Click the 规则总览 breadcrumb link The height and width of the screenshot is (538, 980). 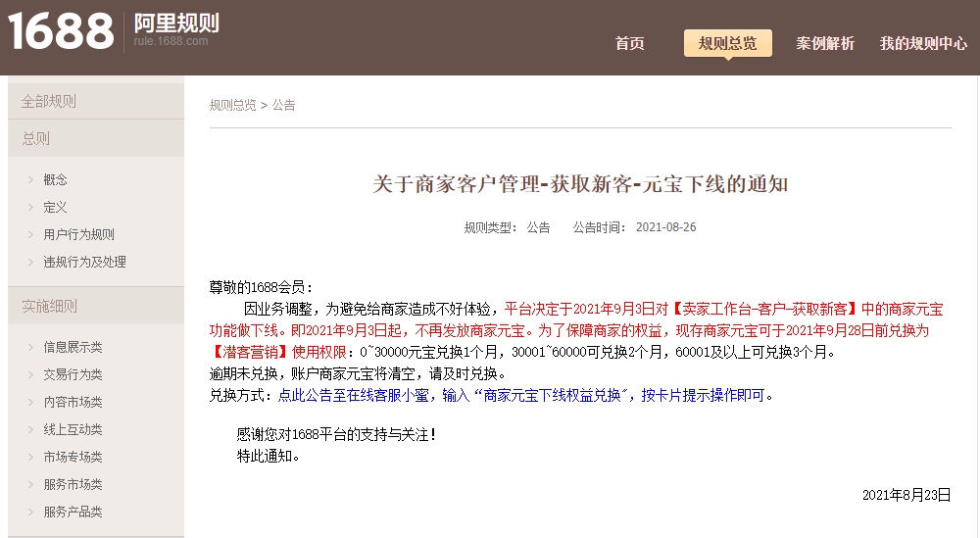point(232,105)
